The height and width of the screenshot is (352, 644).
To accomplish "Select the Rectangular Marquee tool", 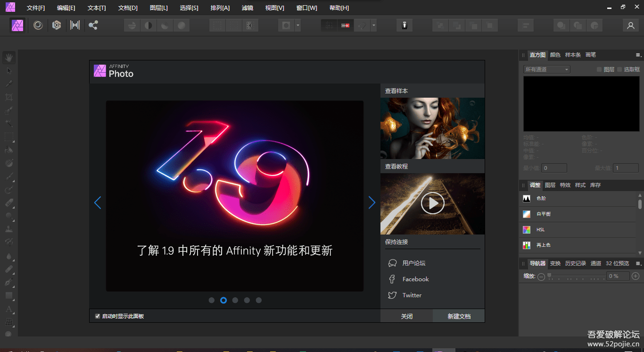I will (x=9, y=137).
